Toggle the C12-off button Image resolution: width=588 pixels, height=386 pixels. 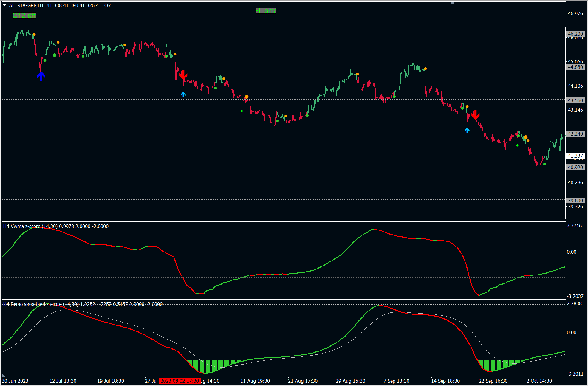tap(24, 15)
